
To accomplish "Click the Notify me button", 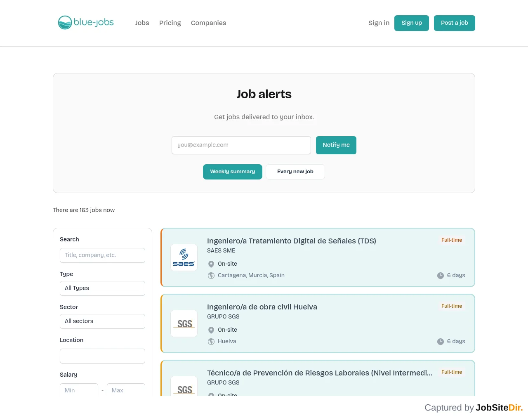I will point(336,145).
